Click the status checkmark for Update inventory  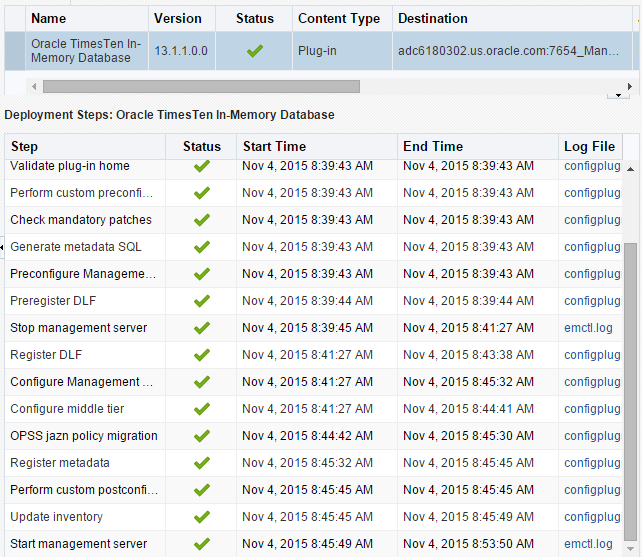coord(201,518)
